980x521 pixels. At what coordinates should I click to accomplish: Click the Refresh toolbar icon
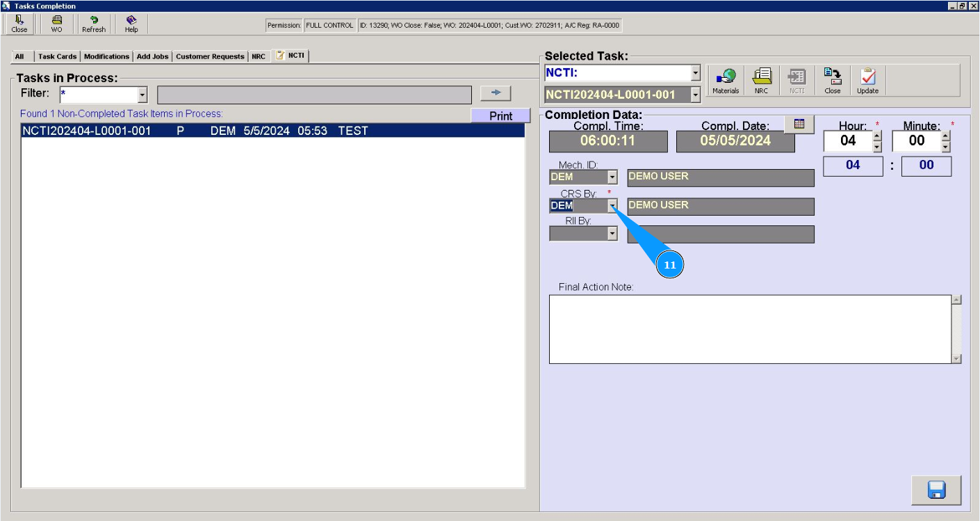click(94, 24)
